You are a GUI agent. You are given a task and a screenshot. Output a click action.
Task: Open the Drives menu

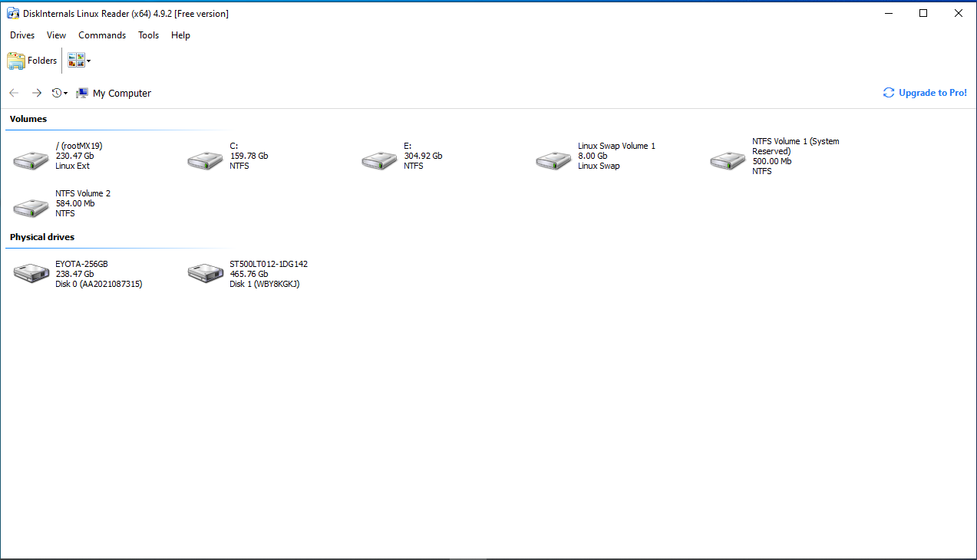coord(22,35)
